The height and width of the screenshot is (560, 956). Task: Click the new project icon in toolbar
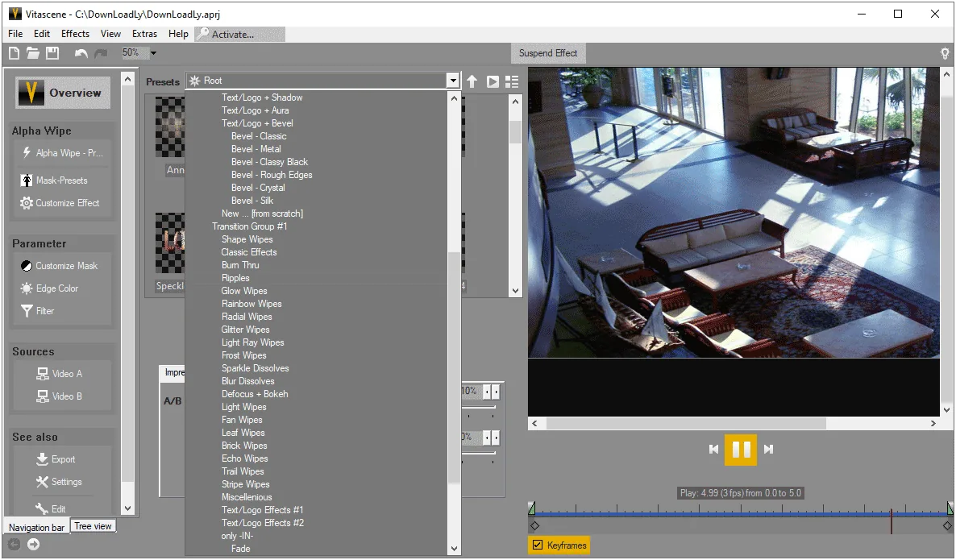(x=14, y=53)
